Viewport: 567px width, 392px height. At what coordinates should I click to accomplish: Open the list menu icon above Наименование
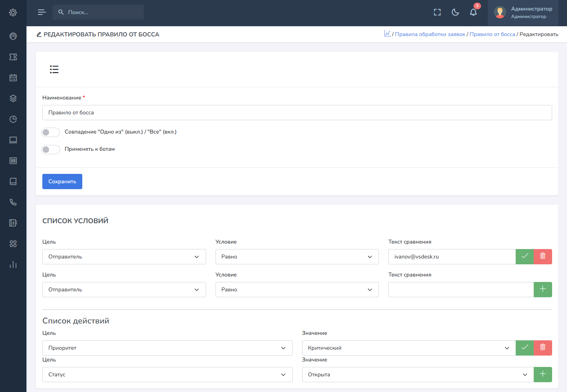(x=54, y=69)
